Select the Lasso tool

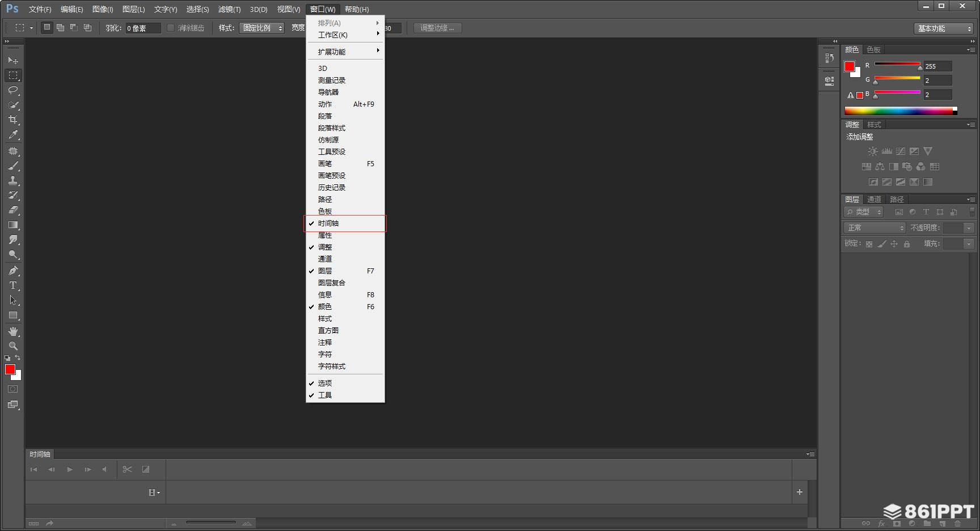pos(13,90)
